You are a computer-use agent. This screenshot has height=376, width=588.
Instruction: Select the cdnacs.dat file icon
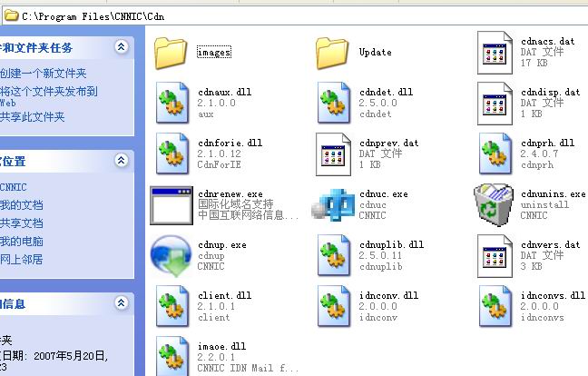coord(495,53)
